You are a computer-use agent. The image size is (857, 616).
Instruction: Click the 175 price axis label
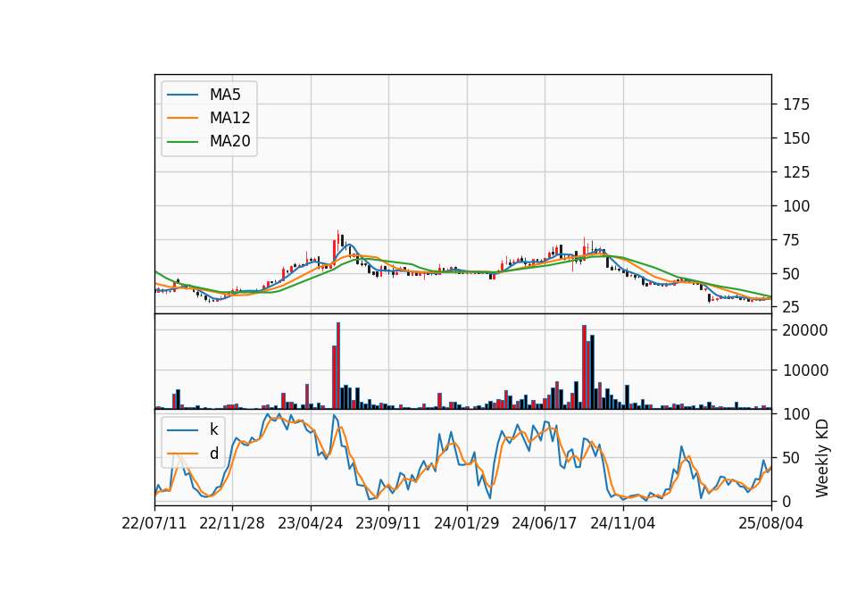click(x=796, y=104)
